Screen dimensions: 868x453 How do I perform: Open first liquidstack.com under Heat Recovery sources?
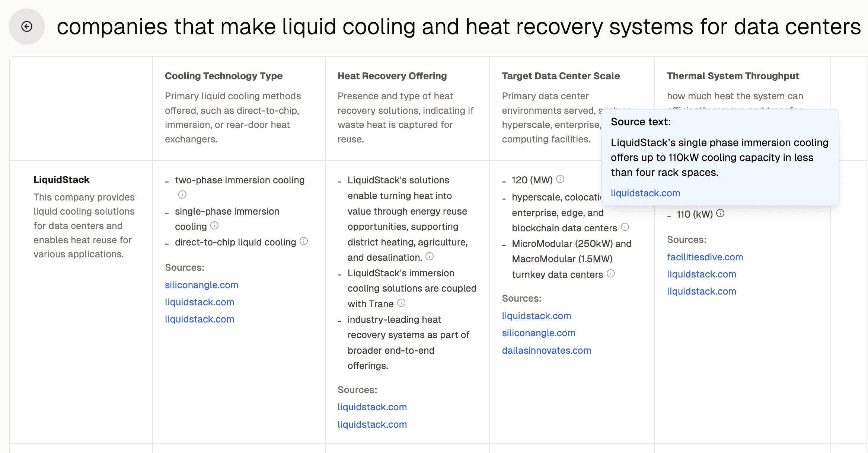click(x=372, y=407)
